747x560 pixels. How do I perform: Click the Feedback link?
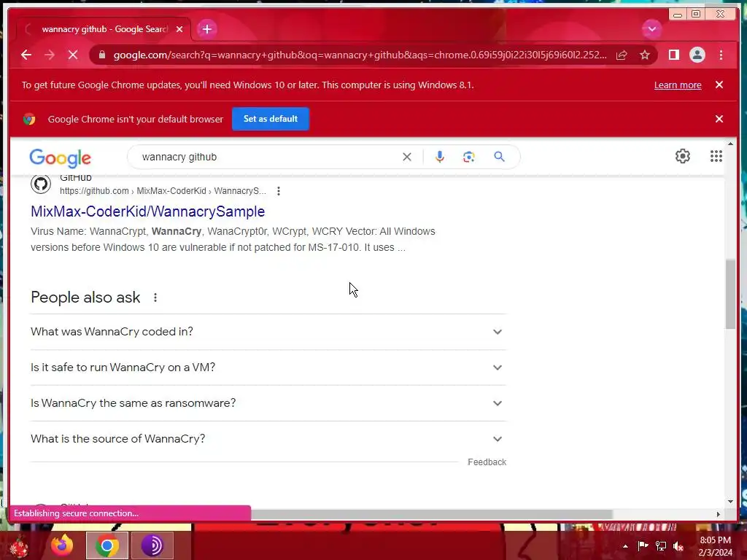click(487, 462)
